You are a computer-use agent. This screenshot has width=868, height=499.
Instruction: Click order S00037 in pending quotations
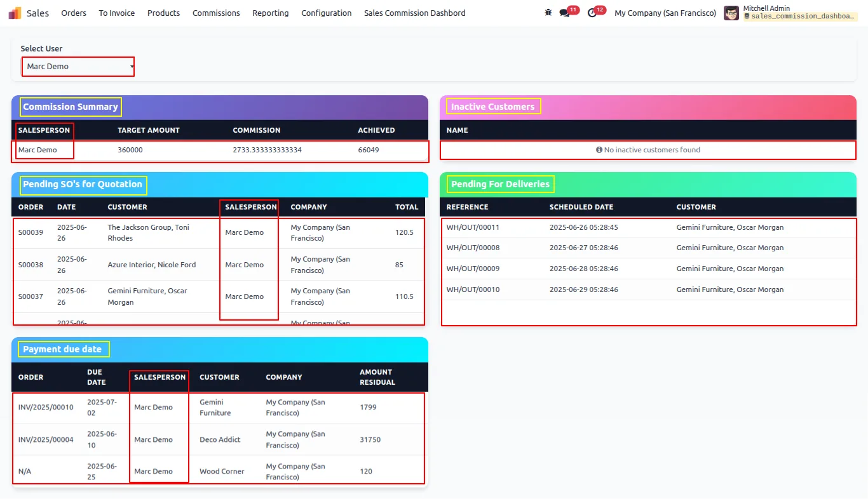coord(31,296)
